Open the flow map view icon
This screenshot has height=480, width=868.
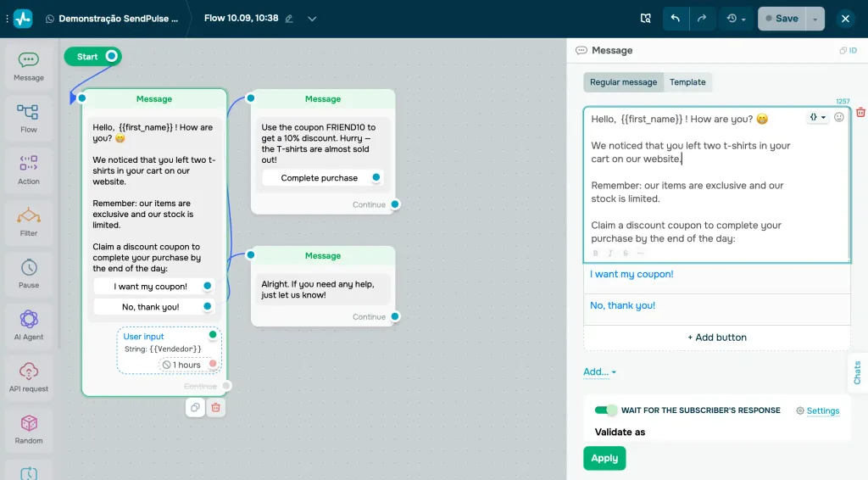[x=645, y=19]
